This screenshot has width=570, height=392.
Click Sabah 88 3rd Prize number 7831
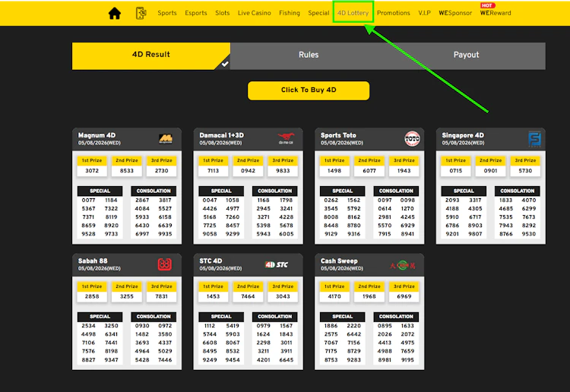click(x=161, y=296)
